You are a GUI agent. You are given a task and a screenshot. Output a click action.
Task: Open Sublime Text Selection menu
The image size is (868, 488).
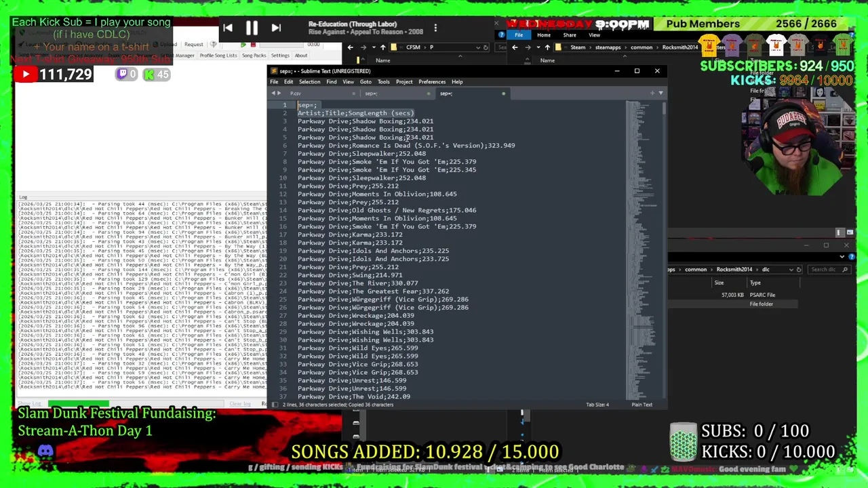309,82
